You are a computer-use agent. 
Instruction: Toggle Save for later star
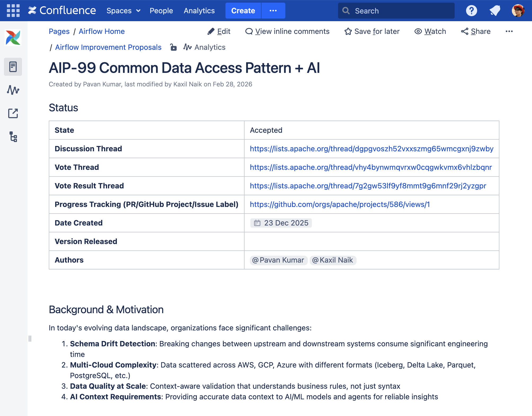(372, 31)
